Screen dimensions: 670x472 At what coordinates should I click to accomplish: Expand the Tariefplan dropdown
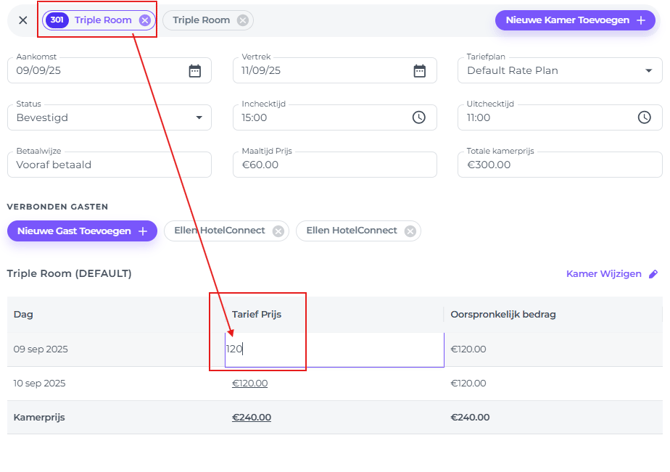(648, 71)
